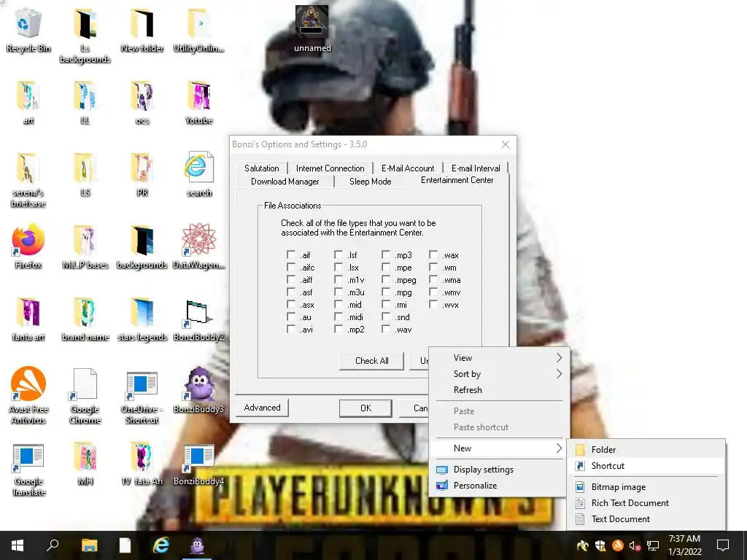Select the BonziBuddy3 purple gorilla icon
The height and width of the screenshot is (560, 747).
pyautogui.click(x=198, y=391)
